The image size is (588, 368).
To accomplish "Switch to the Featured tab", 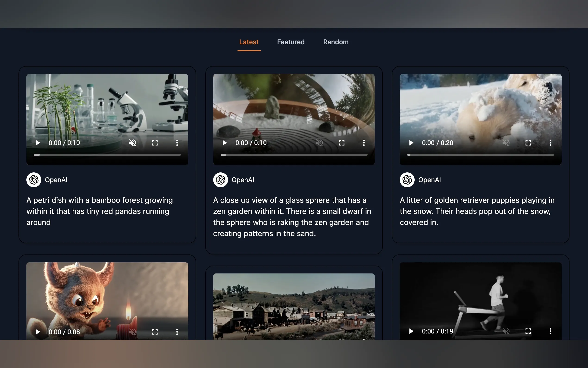I will tap(291, 42).
